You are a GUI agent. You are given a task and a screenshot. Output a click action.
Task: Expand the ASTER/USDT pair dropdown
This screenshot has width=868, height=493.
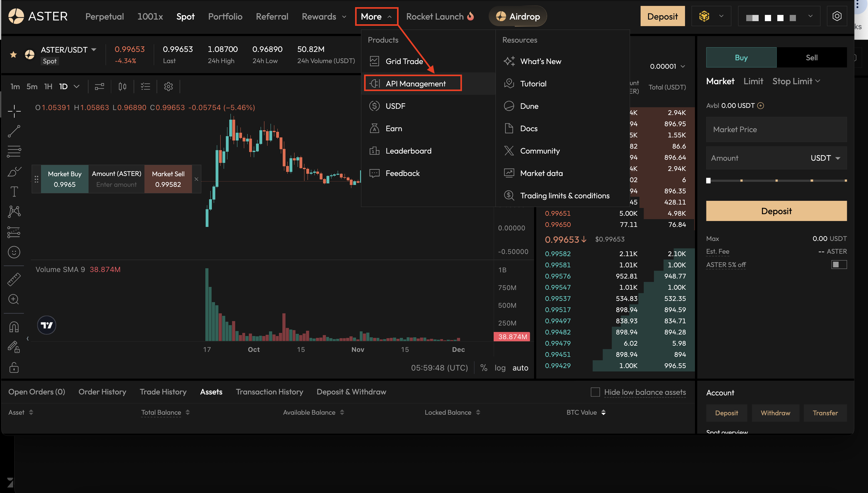point(94,50)
